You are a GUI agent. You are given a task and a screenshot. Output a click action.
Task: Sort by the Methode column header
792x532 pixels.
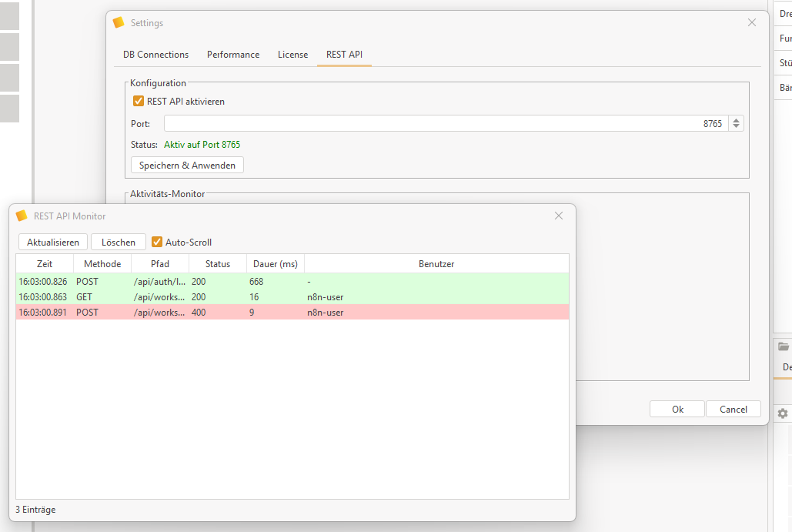click(102, 264)
